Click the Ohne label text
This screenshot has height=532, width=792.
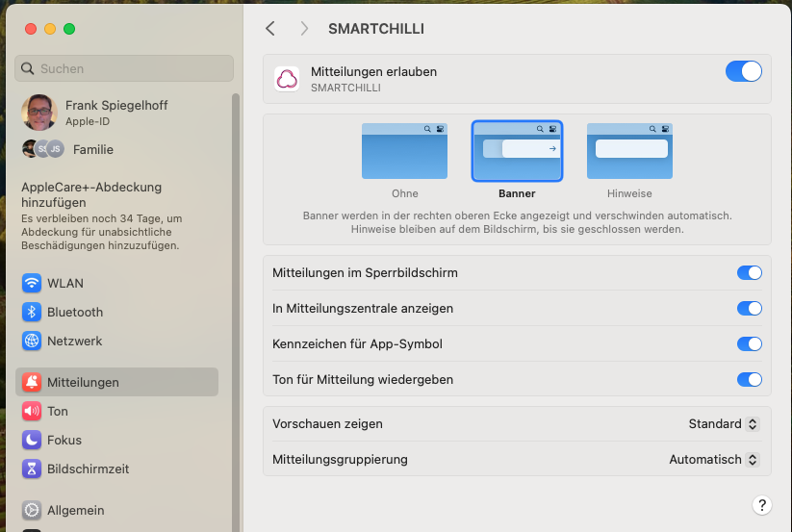(x=404, y=193)
